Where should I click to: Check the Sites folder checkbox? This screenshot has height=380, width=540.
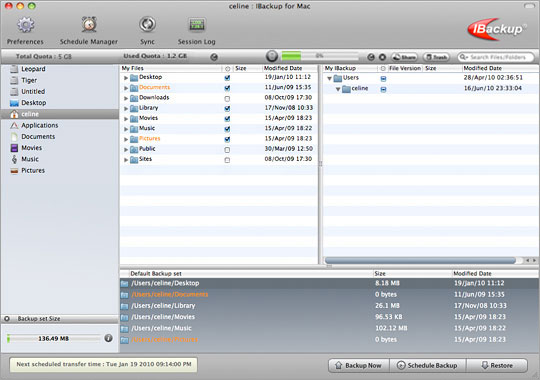[227, 160]
